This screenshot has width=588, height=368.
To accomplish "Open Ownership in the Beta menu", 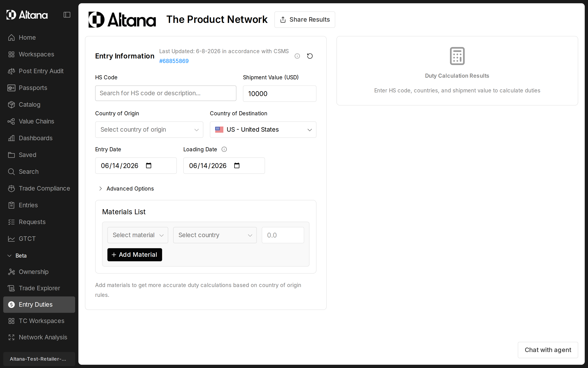I will pos(39,272).
